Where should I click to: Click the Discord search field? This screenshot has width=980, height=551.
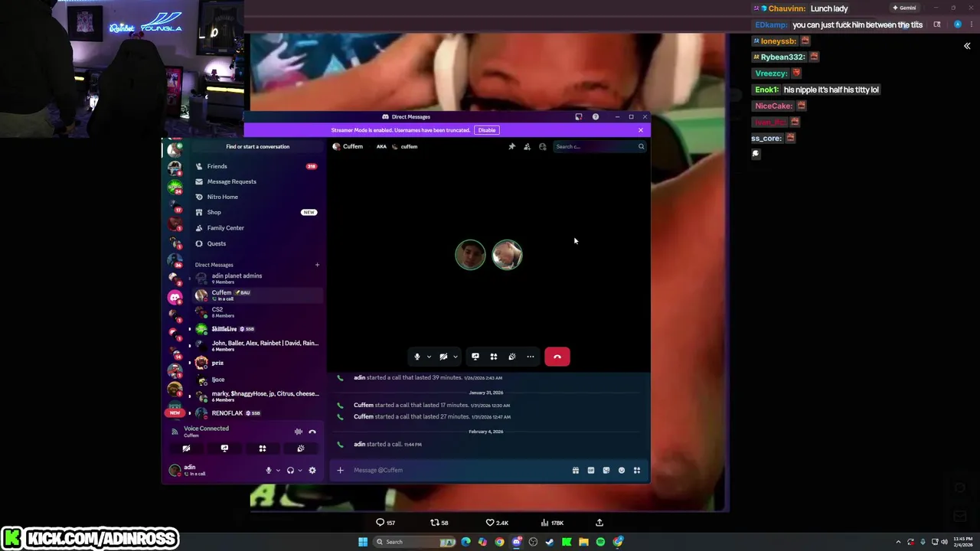(x=600, y=146)
